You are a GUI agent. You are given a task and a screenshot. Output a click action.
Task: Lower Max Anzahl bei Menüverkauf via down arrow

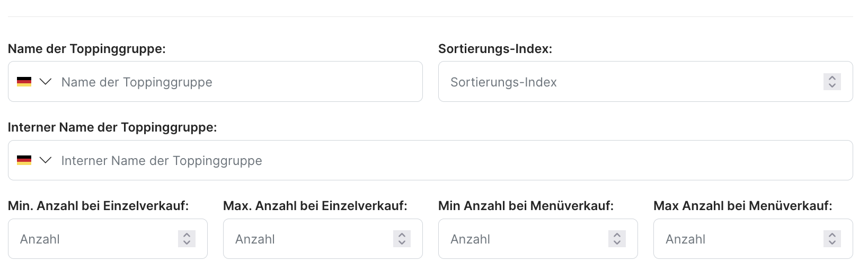coord(832,242)
